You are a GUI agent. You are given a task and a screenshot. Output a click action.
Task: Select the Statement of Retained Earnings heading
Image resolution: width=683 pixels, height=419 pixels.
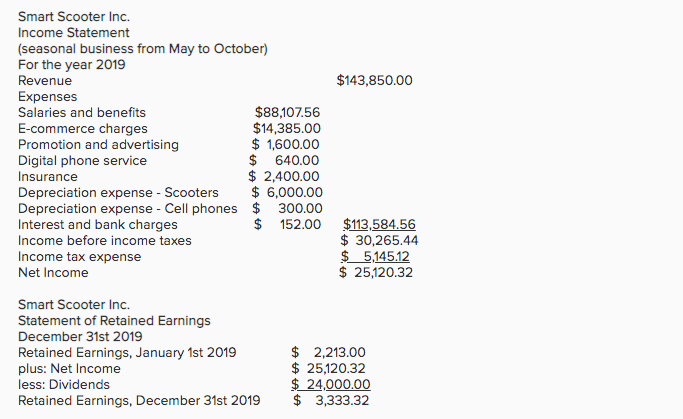114,321
